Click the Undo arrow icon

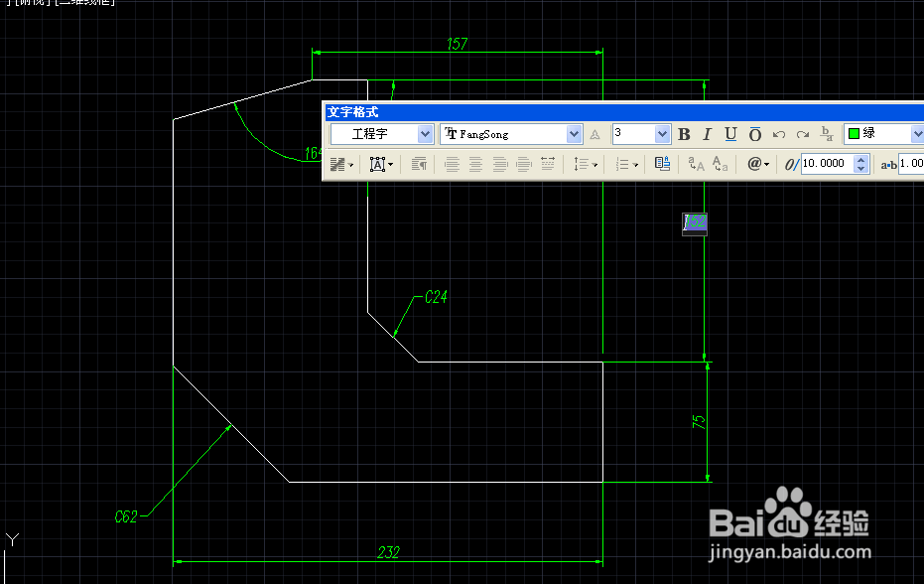[779, 134]
